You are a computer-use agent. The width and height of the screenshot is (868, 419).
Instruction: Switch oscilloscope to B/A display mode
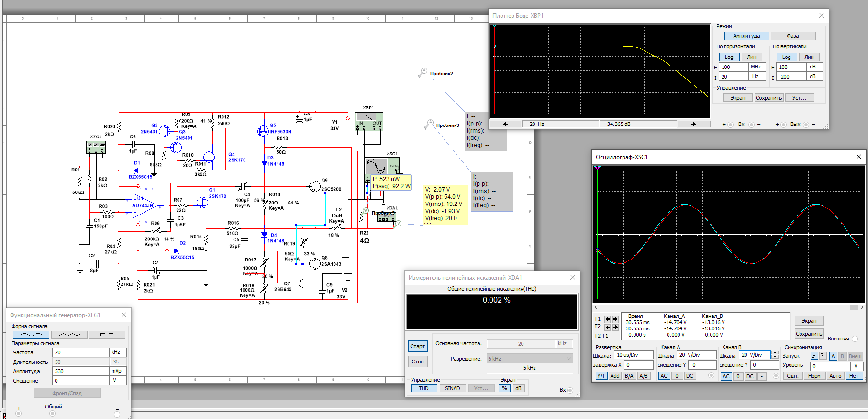[629, 376]
